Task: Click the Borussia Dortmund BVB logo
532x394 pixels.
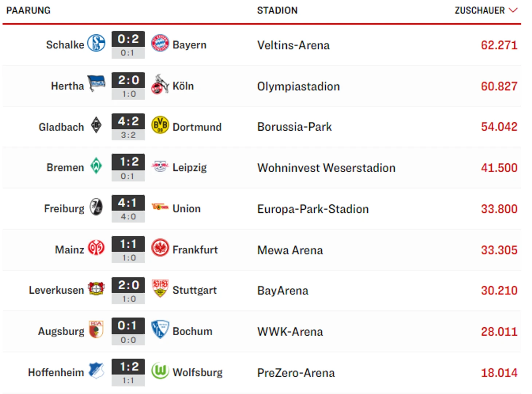Action: tap(160, 125)
